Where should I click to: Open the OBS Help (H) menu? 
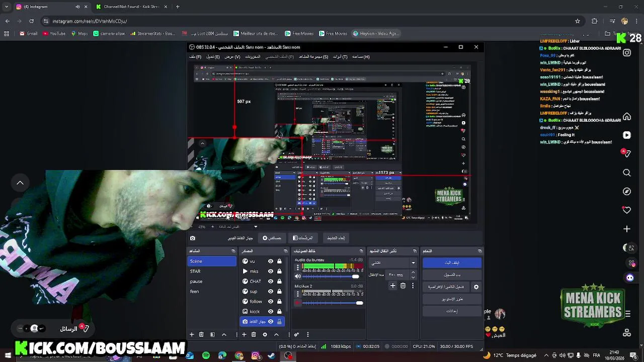361,57
